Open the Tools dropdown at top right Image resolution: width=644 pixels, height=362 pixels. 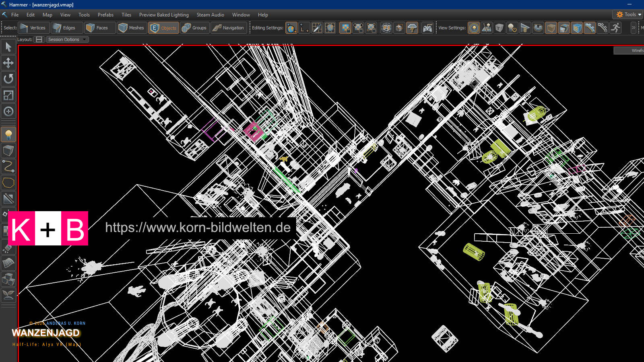(x=628, y=14)
